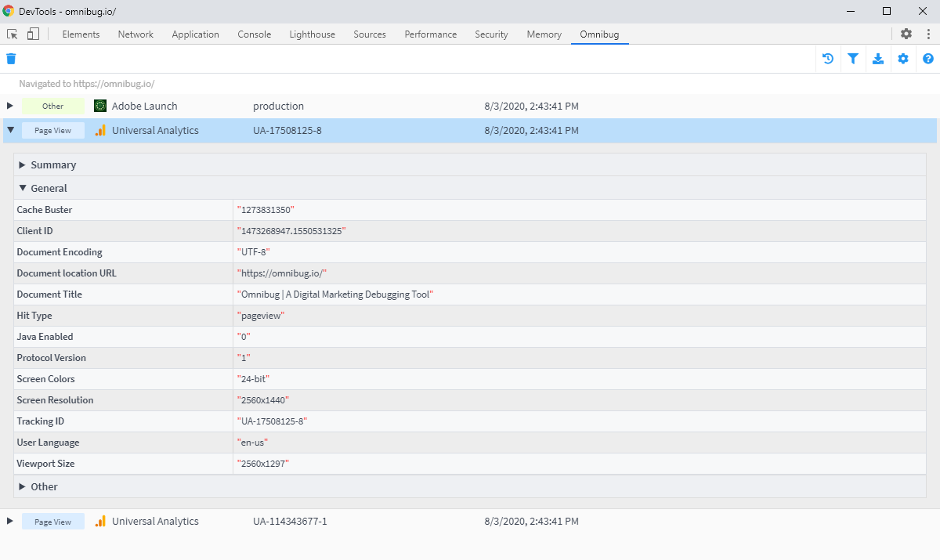Viewport: 940px width, 560px height.
Task: Select the highlighted UA-17508125-8 entry row
Action: [470, 130]
